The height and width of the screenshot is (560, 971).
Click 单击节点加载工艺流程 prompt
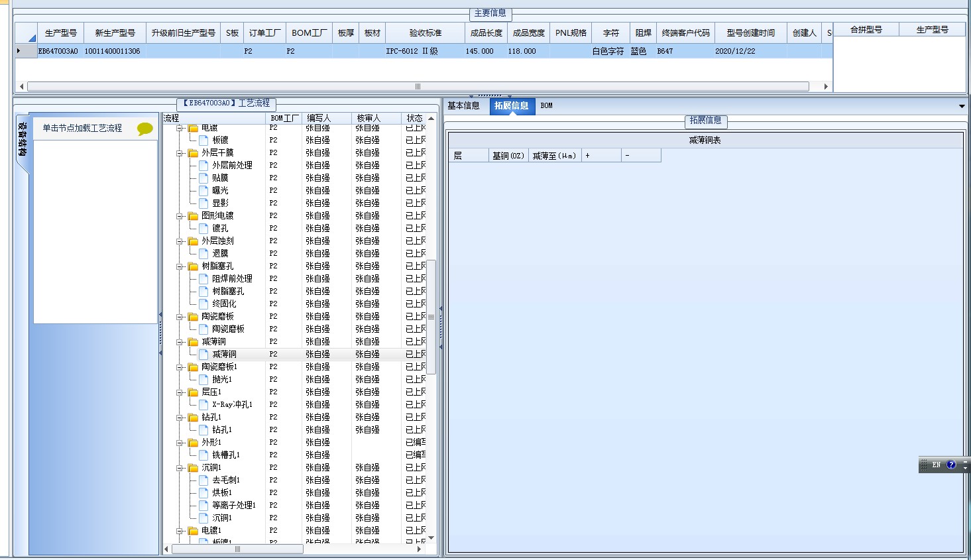tap(83, 129)
